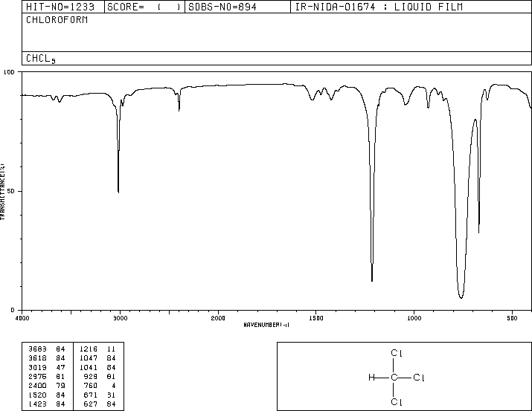Click the compound name CHLOROFORM
This screenshot has height=411, width=532.
[x=57, y=20]
